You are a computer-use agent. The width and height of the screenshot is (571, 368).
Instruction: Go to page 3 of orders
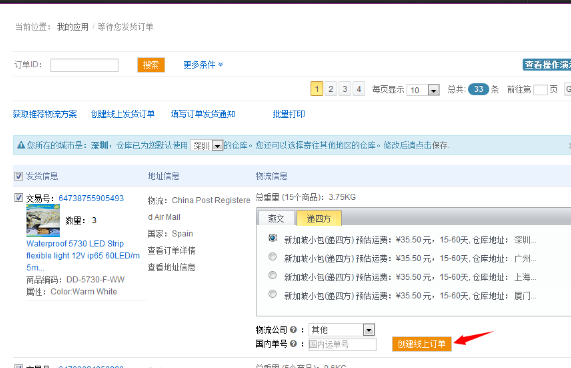[x=344, y=89]
